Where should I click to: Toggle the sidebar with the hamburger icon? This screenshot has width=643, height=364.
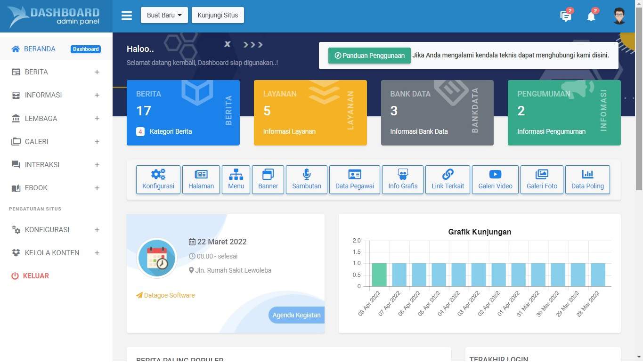coord(126,15)
